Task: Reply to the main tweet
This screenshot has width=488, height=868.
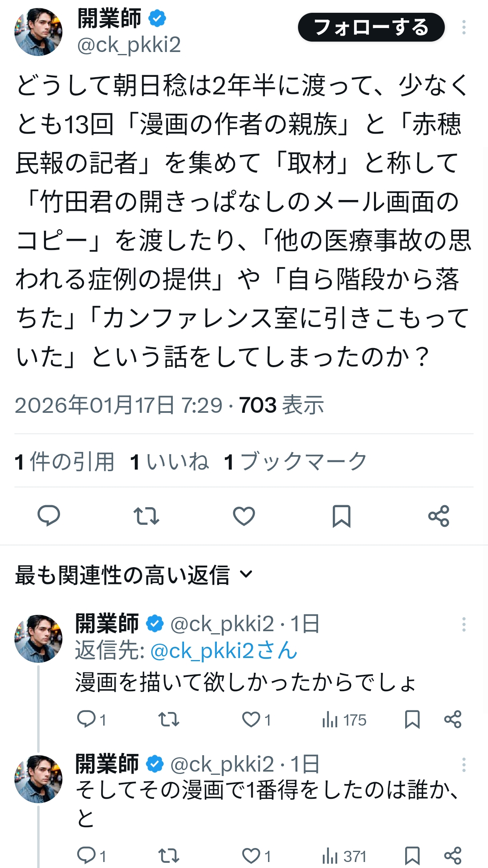Action: (x=49, y=516)
